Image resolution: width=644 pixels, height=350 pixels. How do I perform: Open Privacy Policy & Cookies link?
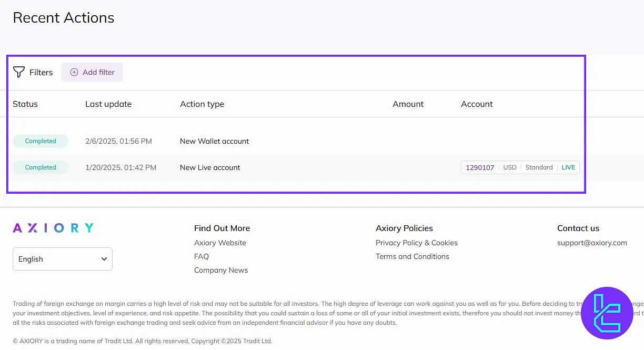click(417, 243)
